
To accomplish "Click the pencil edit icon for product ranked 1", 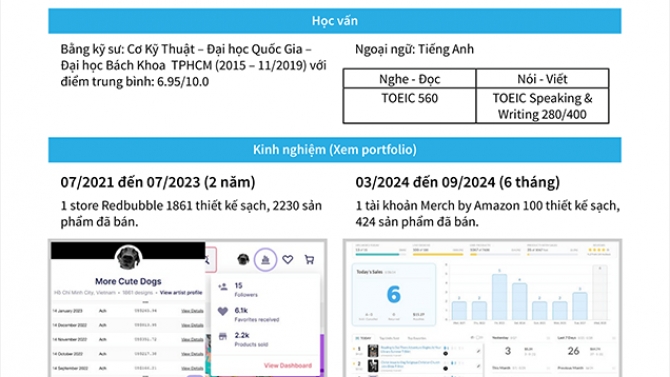I will click(x=479, y=351).
